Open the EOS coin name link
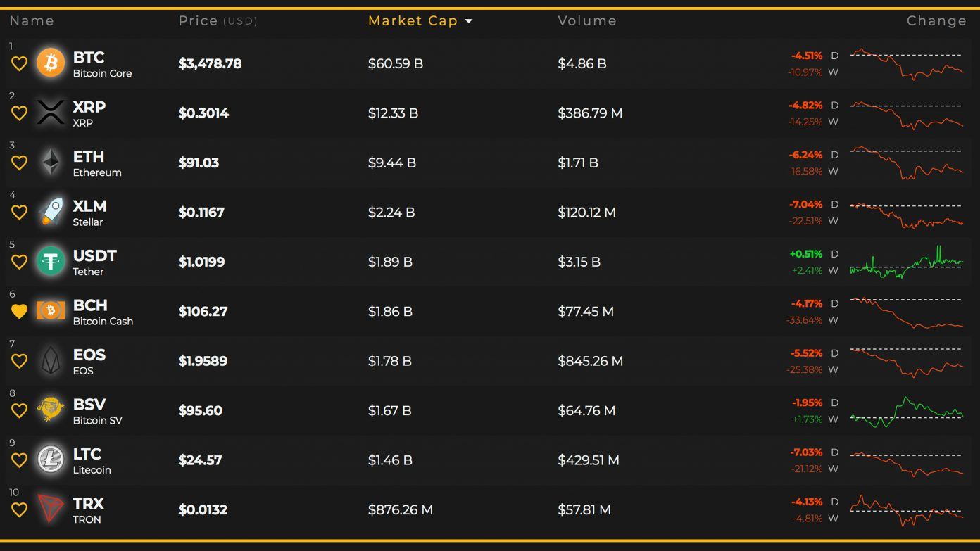980x551 pixels. (x=89, y=355)
